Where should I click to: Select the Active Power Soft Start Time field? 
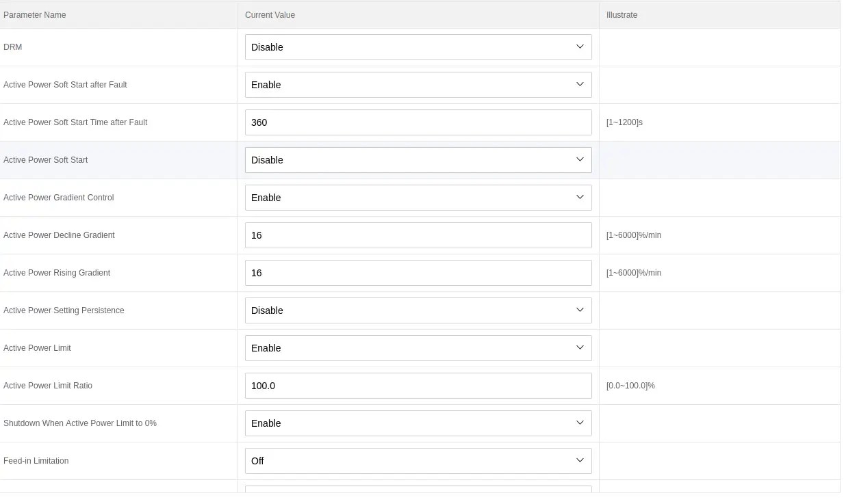(x=418, y=122)
